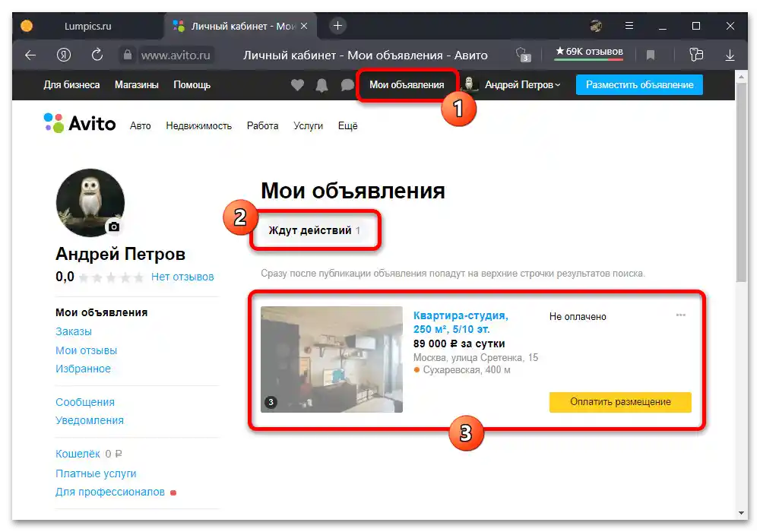Open Кошелёк in the sidebar
The image size is (760, 532).
point(78,454)
